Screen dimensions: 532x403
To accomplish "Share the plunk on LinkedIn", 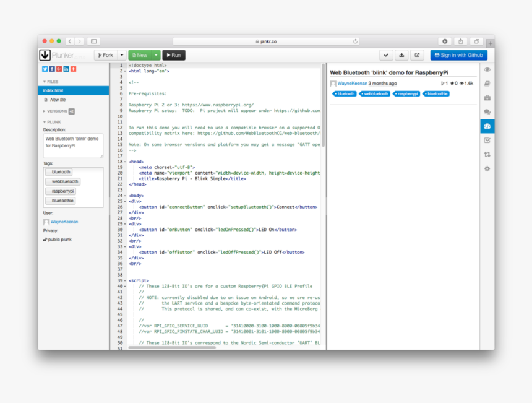I will click(x=66, y=69).
